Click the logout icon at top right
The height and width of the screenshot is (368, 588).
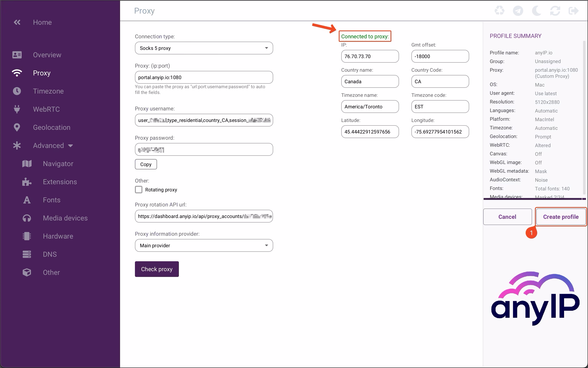[574, 11]
